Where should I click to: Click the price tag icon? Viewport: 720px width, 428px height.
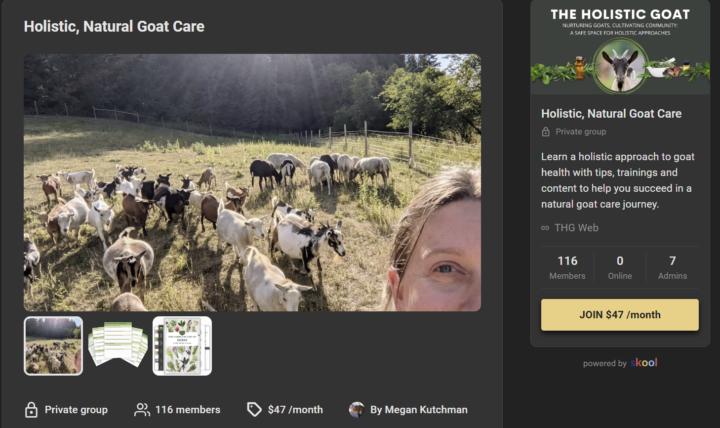pyautogui.click(x=254, y=409)
